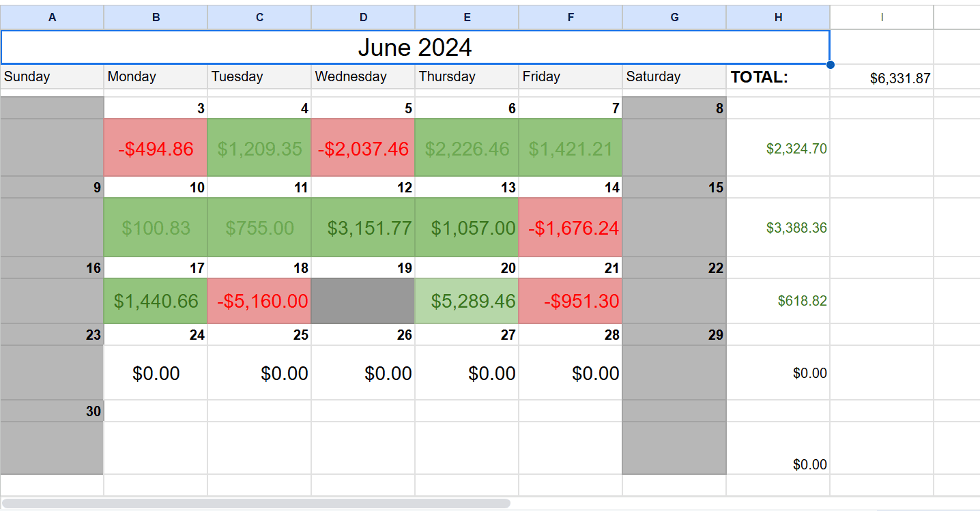980x511 pixels.
Task: Click the $6,331.87 total value cell
Action: [882, 78]
